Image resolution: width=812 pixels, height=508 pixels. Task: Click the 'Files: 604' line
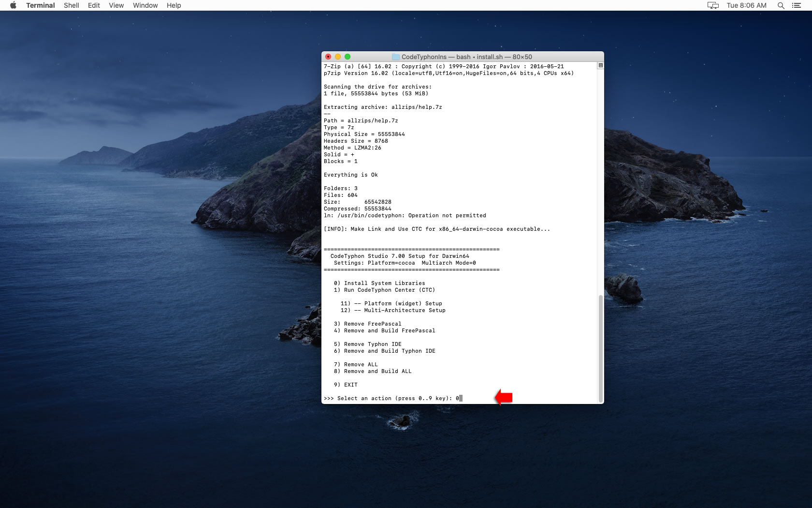tap(341, 195)
